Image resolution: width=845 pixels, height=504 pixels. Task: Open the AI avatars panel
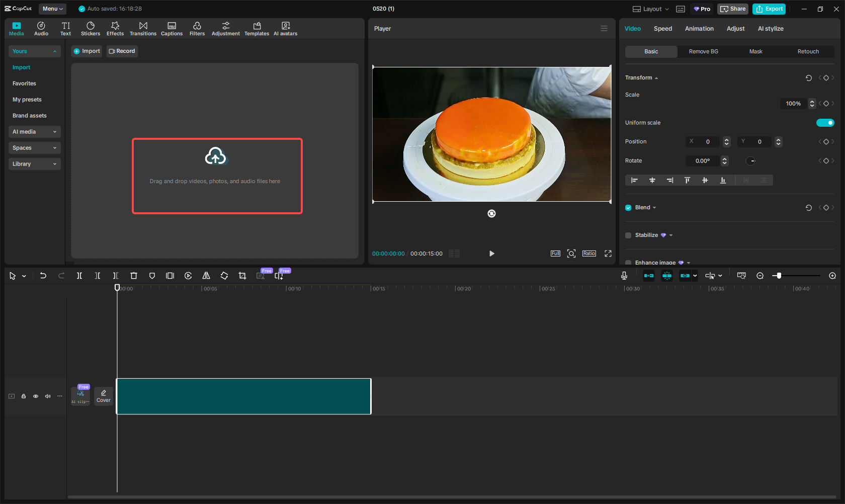[285, 29]
